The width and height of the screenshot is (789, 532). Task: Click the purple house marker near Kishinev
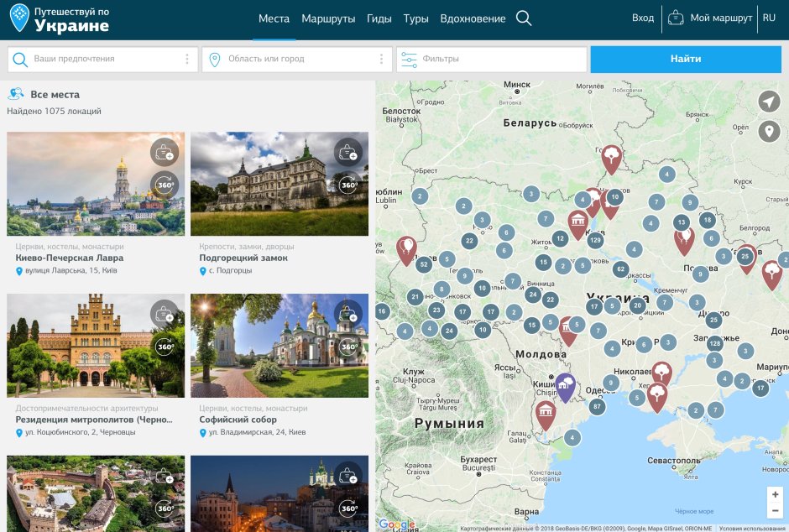[565, 387]
